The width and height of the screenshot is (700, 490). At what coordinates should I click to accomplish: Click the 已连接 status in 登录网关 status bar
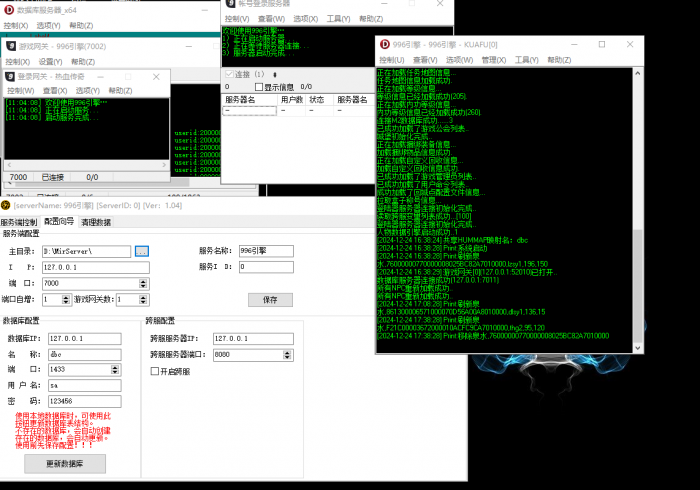coord(53,177)
